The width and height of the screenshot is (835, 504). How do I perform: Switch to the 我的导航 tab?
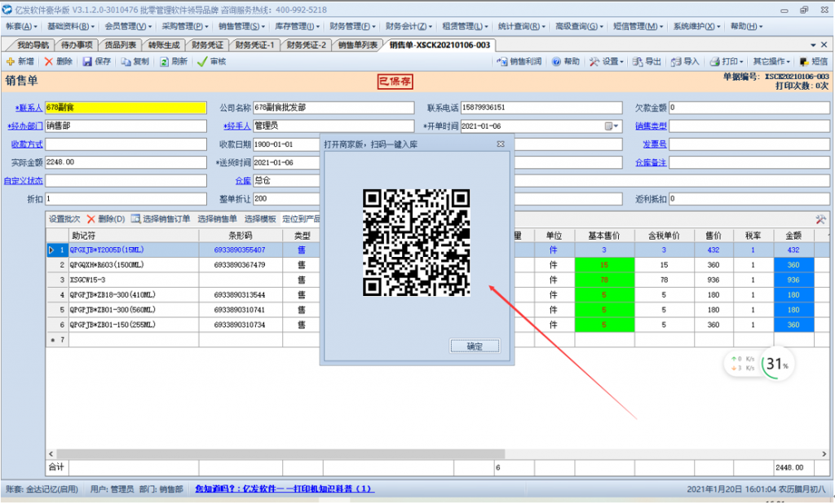pyautogui.click(x=32, y=46)
